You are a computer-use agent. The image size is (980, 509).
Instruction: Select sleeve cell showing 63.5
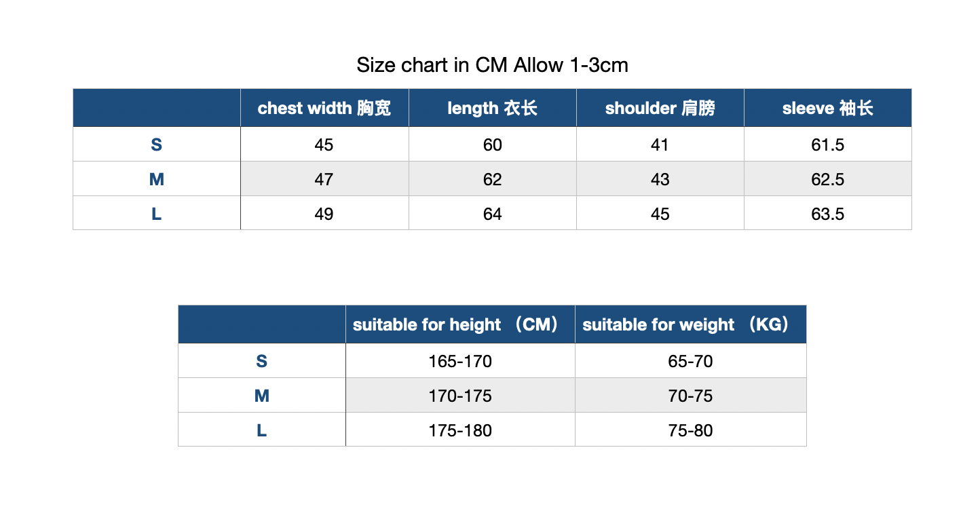(827, 214)
